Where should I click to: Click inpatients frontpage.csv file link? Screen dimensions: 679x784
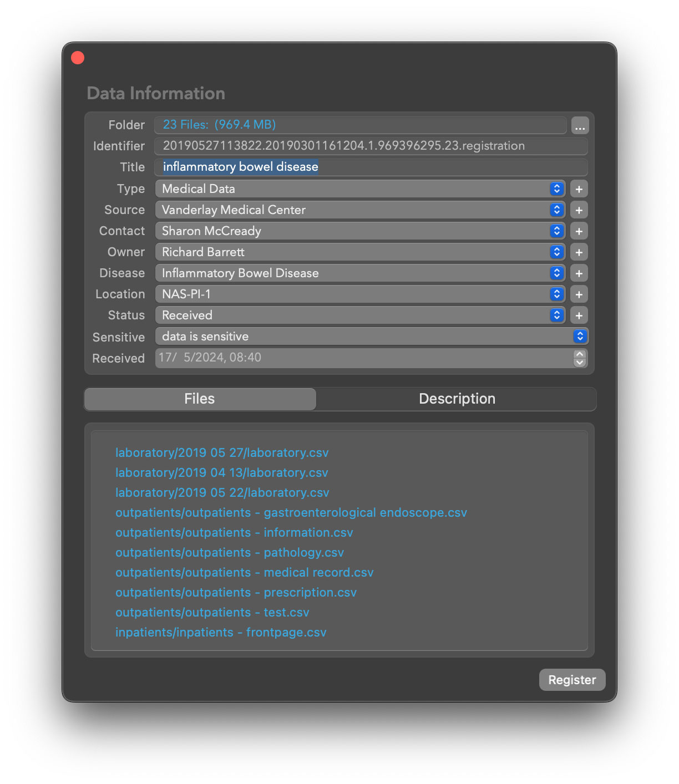pyautogui.click(x=221, y=633)
